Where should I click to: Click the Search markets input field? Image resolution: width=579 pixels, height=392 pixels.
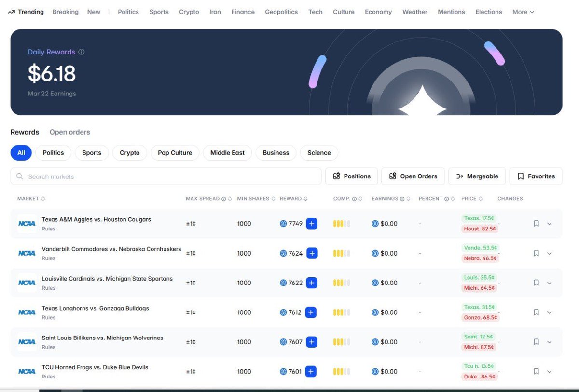pyautogui.click(x=166, y=176)
